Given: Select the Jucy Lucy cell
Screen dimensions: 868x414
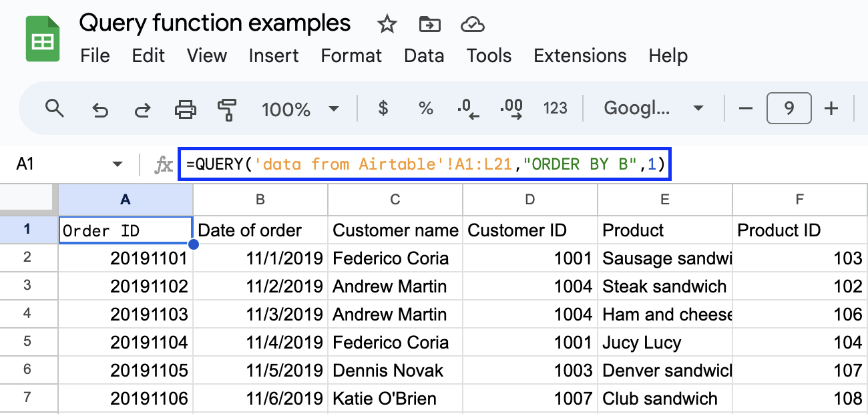Looking at the screenshot, I should click(x=665, y=342).
